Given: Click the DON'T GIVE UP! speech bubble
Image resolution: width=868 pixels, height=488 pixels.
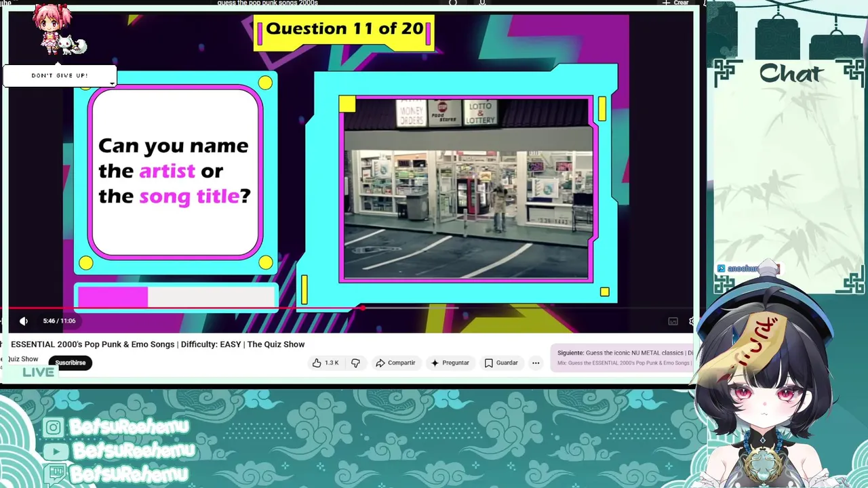Looking at the screenshot, I should (x=60, y=76).
